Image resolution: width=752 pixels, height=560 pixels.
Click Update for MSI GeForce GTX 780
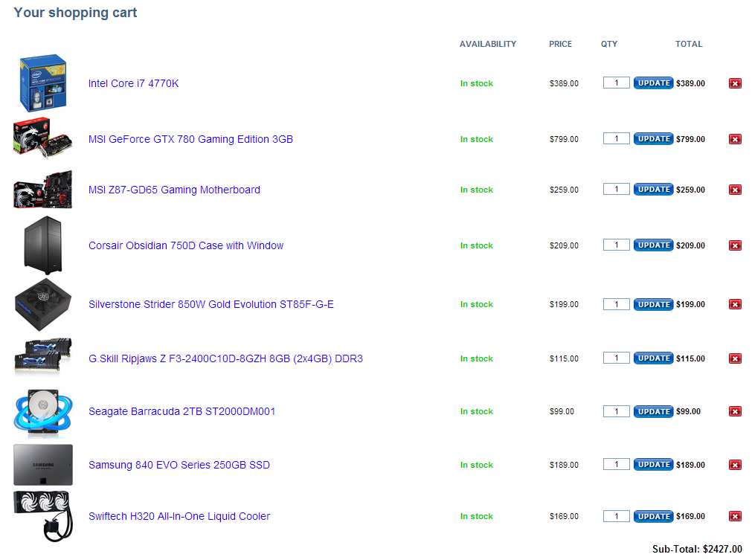click(653, 138)
